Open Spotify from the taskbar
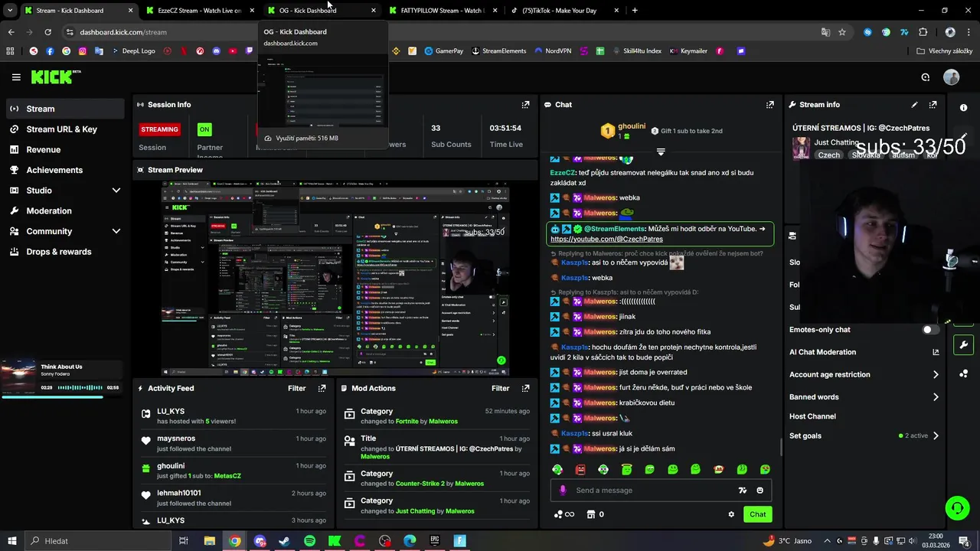Image resolution: width=980 pixels, height=551 pixels. coord(309,541)
